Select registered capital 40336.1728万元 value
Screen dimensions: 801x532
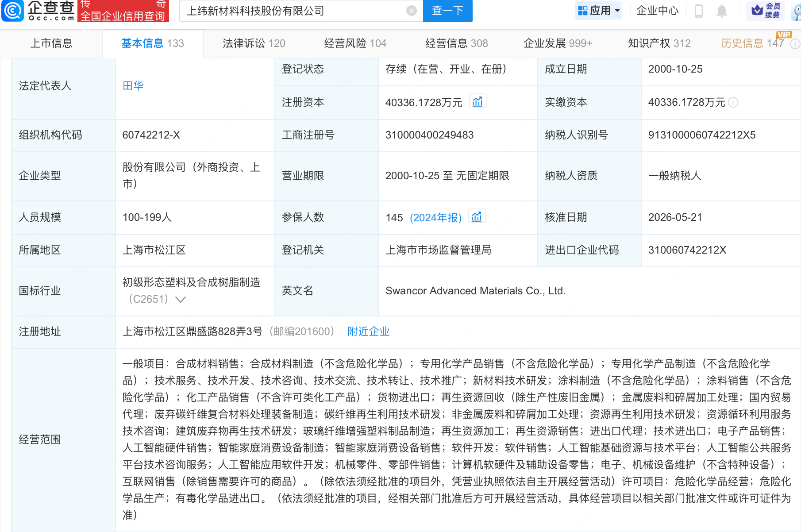[424, 103]
